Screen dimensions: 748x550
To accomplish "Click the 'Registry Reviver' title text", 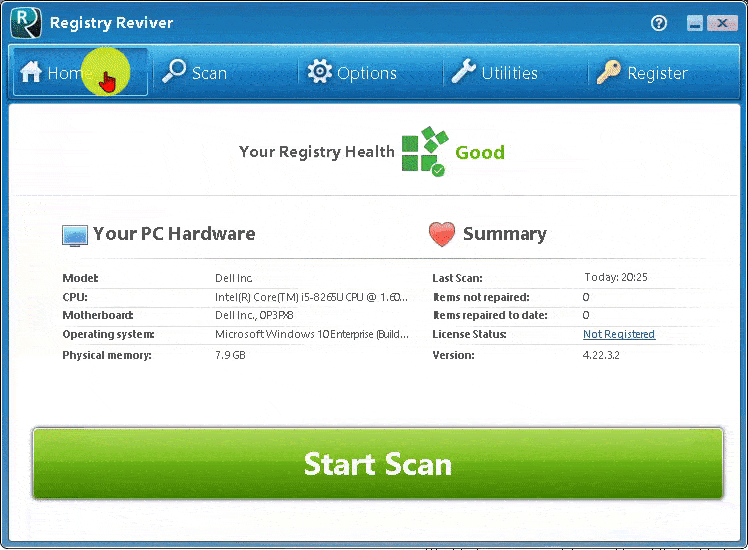I will [112, 23].
